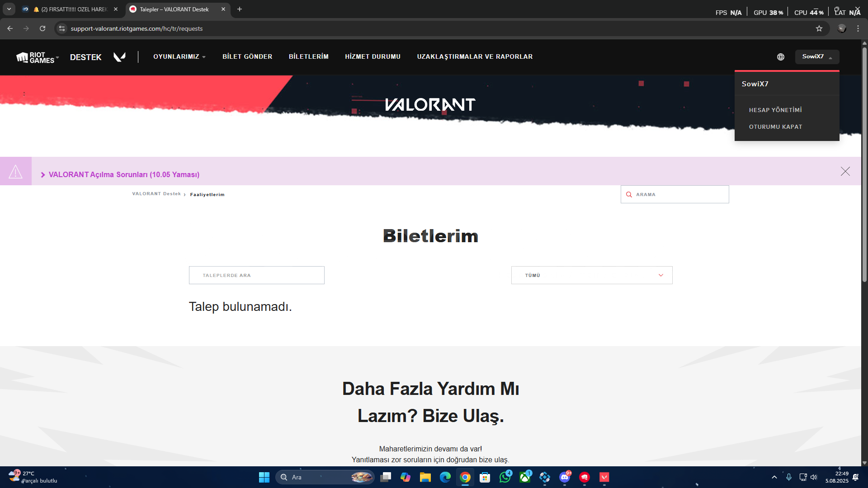Open Microsoft Edge from taskbar

445,477
